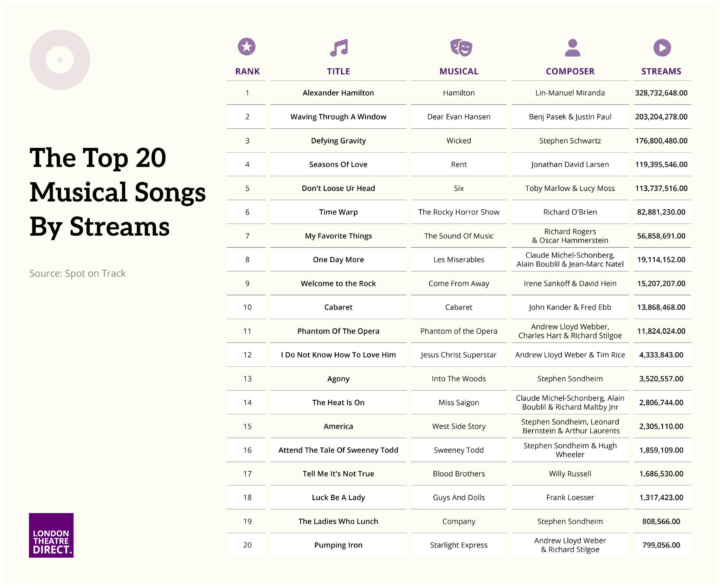
Task: Select the Pumping Iron title in row 20
Action: pos(338,545)
